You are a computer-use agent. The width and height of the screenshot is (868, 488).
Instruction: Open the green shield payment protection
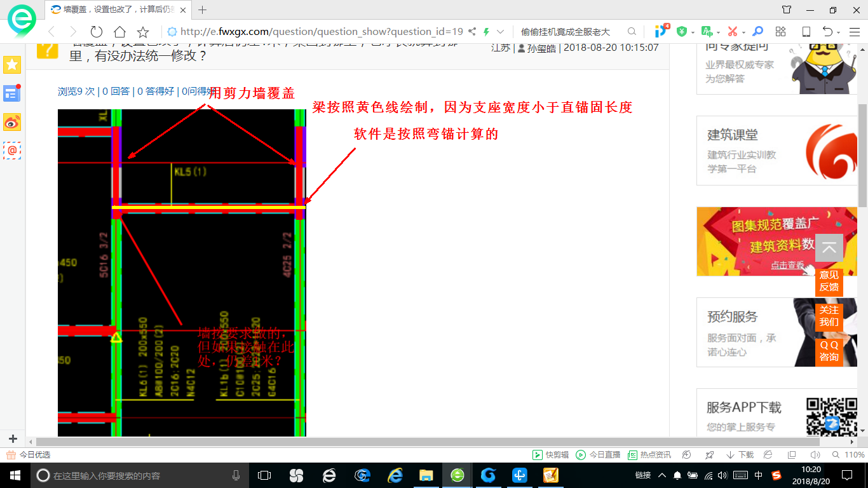click(682, 32)
